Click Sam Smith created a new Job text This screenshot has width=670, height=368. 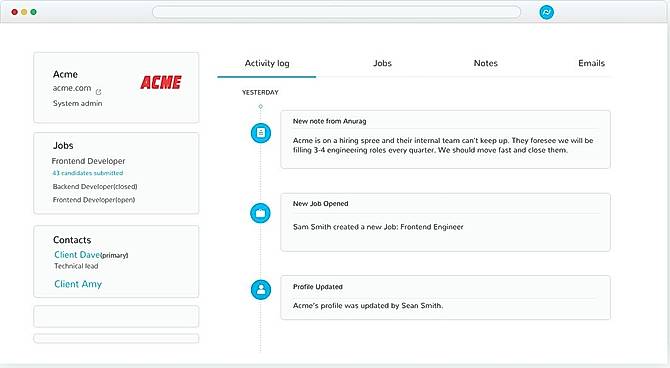click(x=378, y=227)
